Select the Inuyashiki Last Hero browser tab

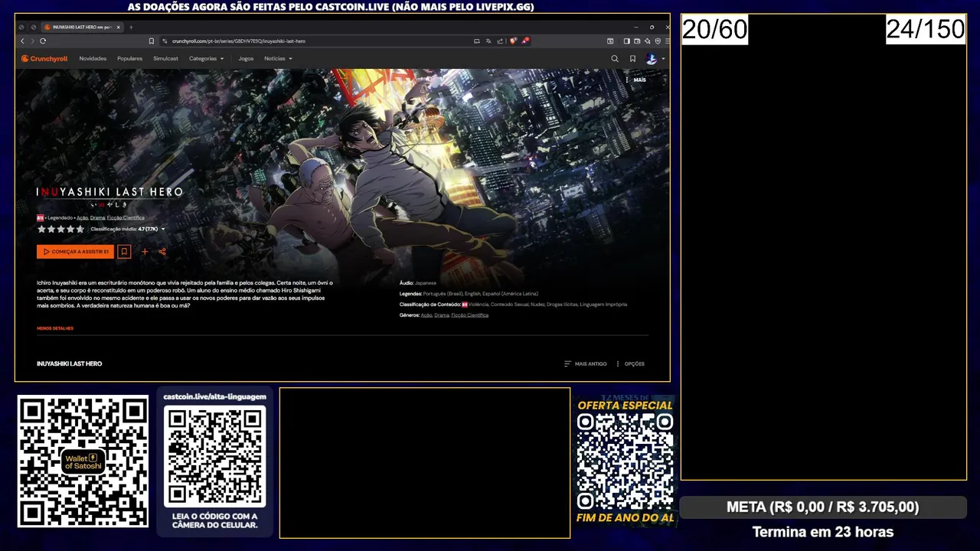[x=82, y=28]
